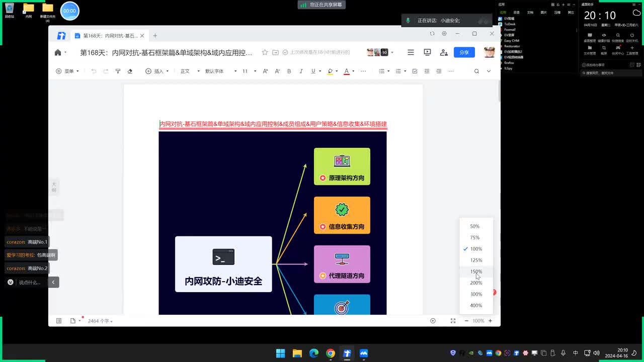Open the home icon in document header
This screenshot has height=362, width=644.
click(x=58, y=52)
